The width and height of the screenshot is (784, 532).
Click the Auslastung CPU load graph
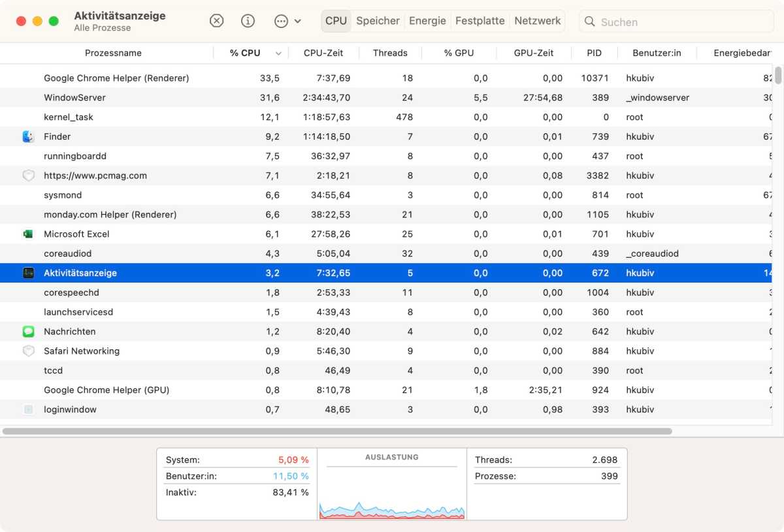click(392, 509)
